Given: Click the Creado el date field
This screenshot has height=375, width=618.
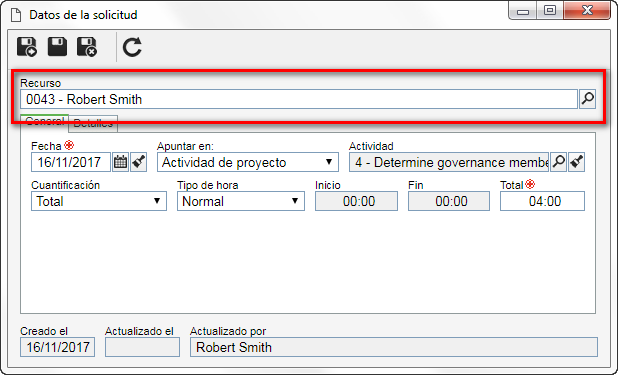Looking at the screenshot, I should pyautogui.click(x=58, y=347).
